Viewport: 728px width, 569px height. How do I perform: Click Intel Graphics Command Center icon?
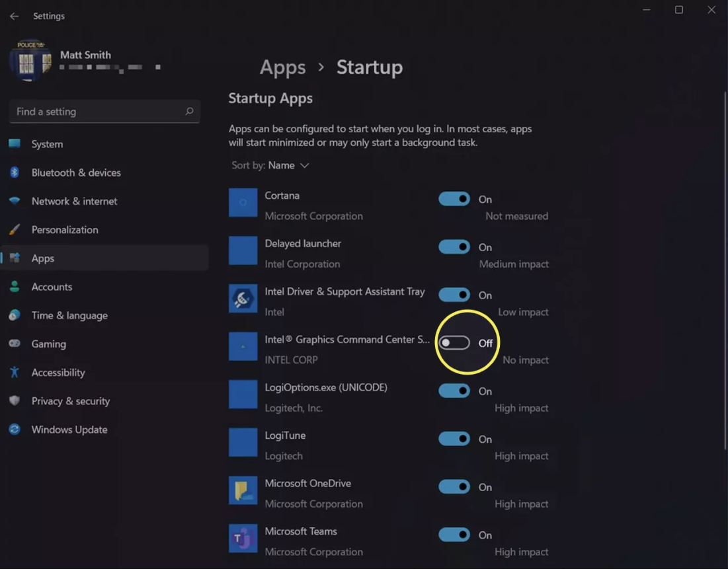(x=243, y=346)
